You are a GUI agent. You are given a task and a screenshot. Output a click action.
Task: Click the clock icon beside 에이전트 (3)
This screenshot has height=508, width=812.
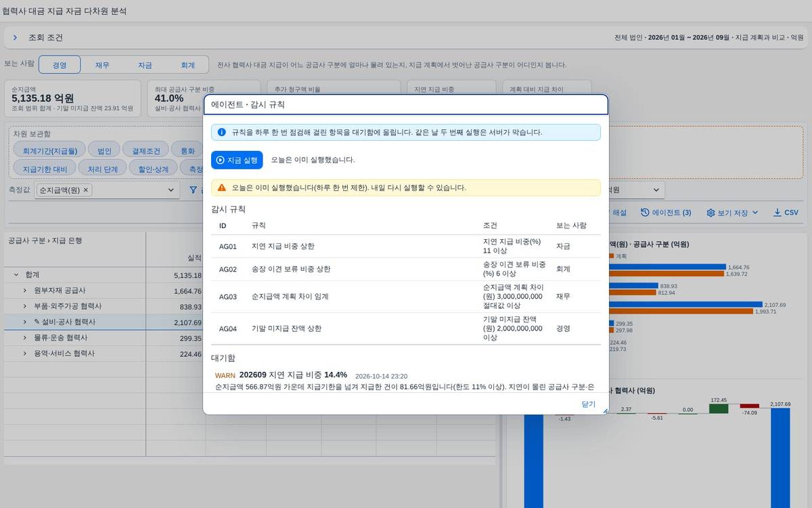(x=645, y=213)
